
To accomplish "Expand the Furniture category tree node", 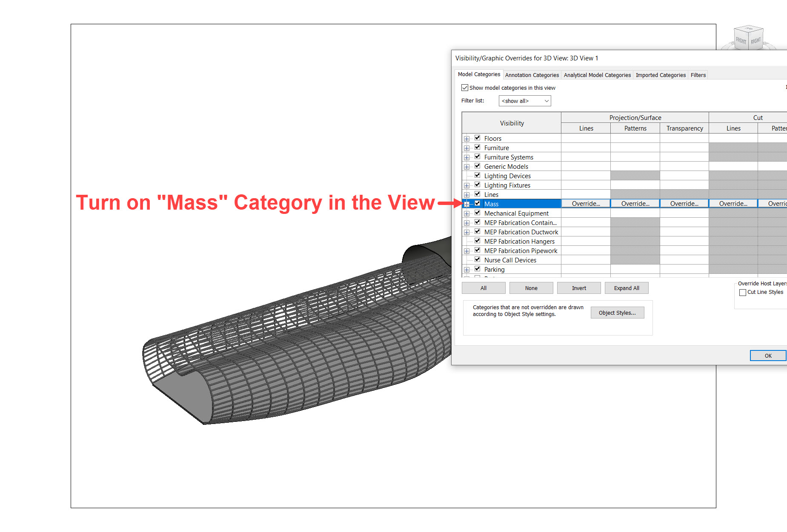I will click(x=466, y=147).
